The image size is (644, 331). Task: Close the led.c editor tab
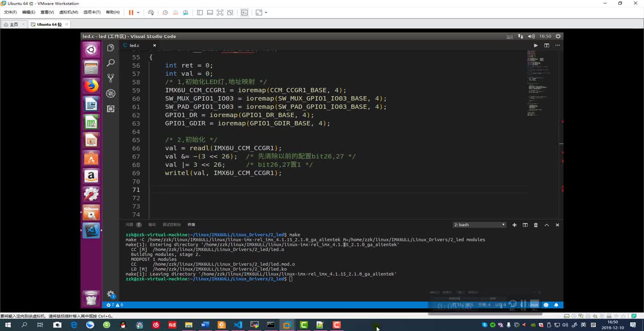click(155, 46)
